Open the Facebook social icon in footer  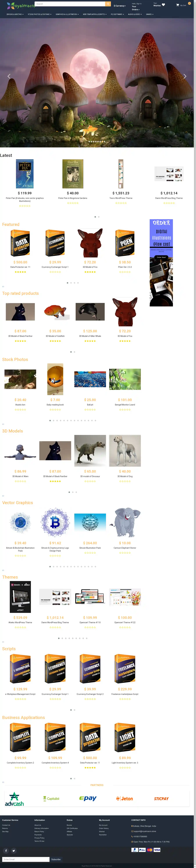click(x=6, y=850)
